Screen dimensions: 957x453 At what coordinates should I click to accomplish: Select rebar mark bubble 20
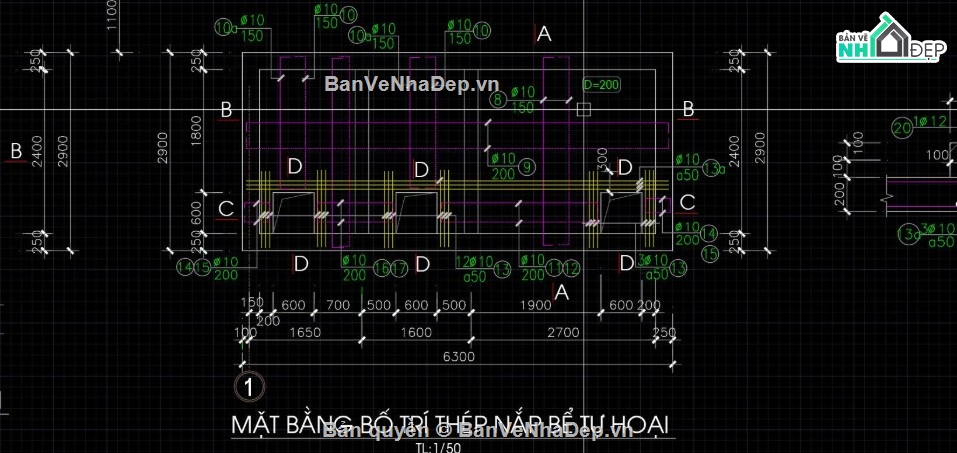tap(902, 128)
